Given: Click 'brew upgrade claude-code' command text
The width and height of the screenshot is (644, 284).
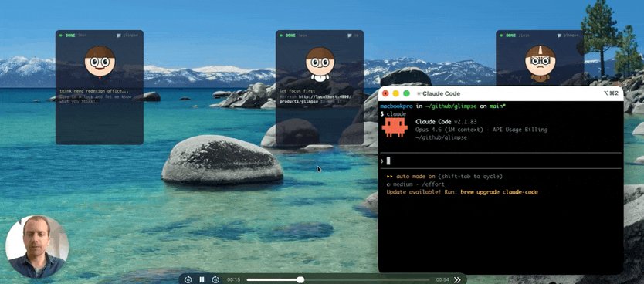Looking at the screenshot, I should 499,192.
